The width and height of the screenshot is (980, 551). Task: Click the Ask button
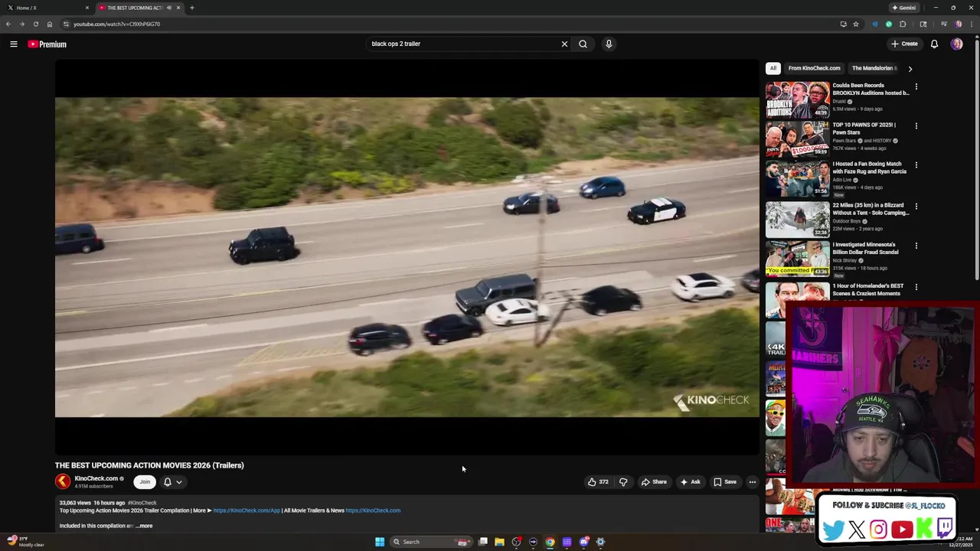coord(690,482)
